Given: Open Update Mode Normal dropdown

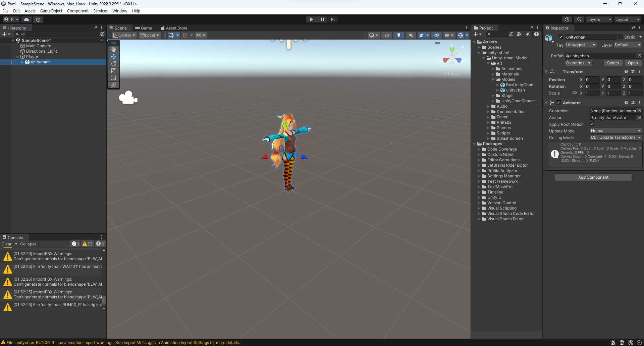Looking at the screenshot, I should coord(615,131).
